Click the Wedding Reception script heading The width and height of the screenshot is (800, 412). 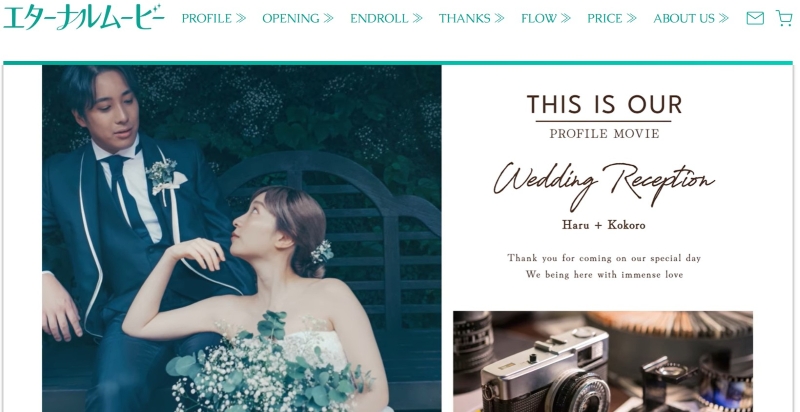604,186
